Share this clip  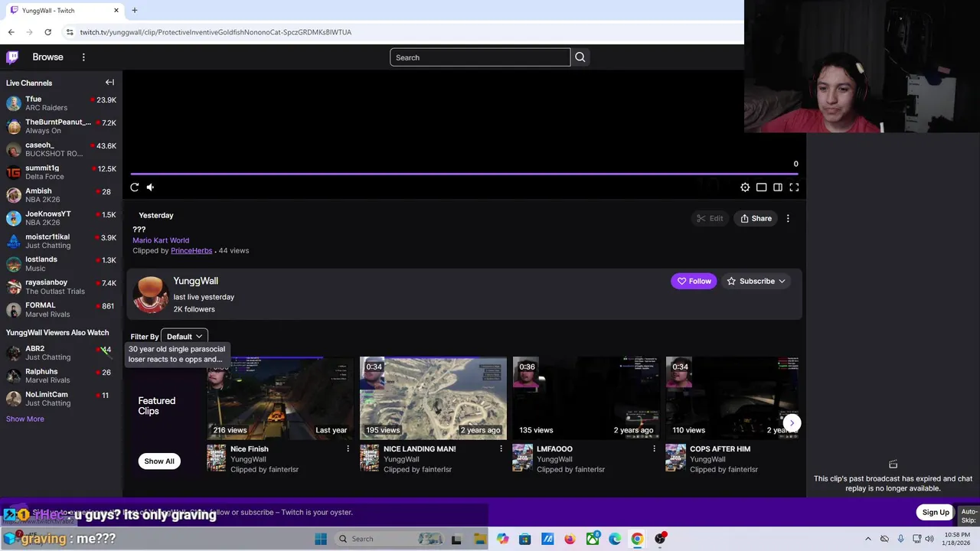tap(756, 218)
